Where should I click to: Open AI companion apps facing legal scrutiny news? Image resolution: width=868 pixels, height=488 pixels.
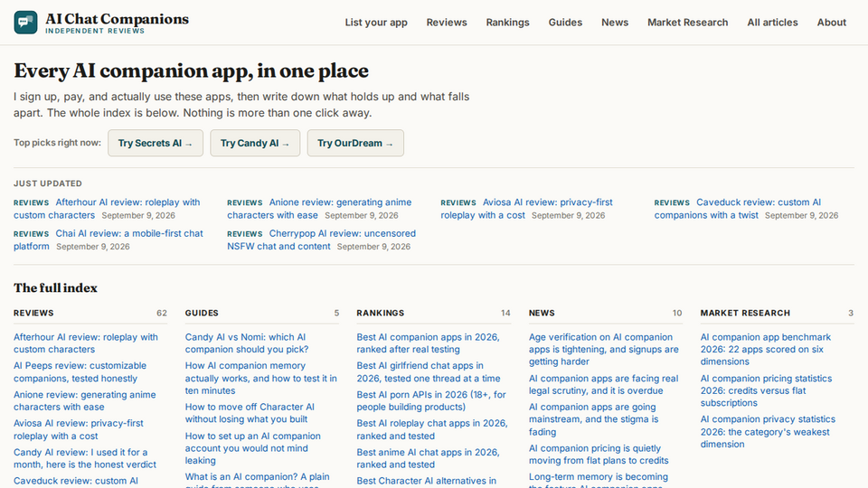tap(603, 385)
